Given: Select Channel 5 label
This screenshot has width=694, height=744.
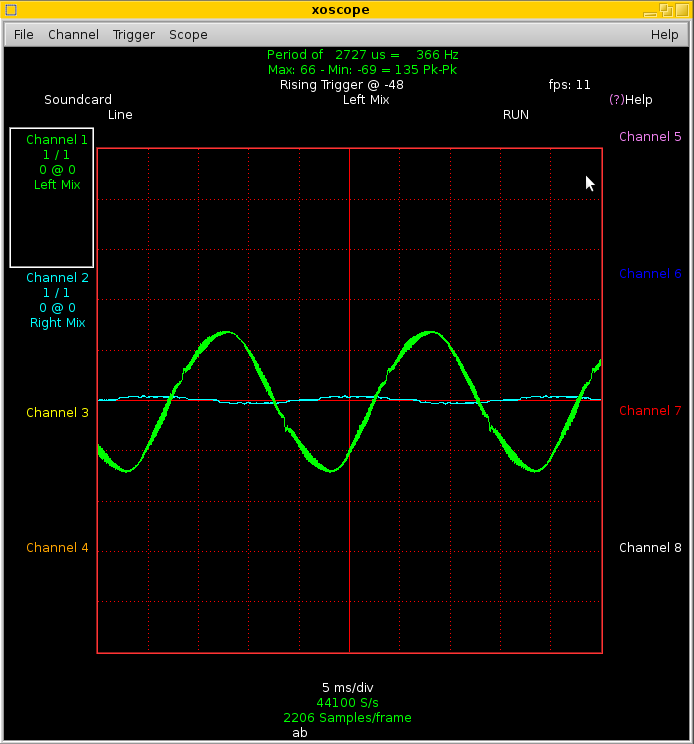Looking at the screenshot, I should (650, 137).
